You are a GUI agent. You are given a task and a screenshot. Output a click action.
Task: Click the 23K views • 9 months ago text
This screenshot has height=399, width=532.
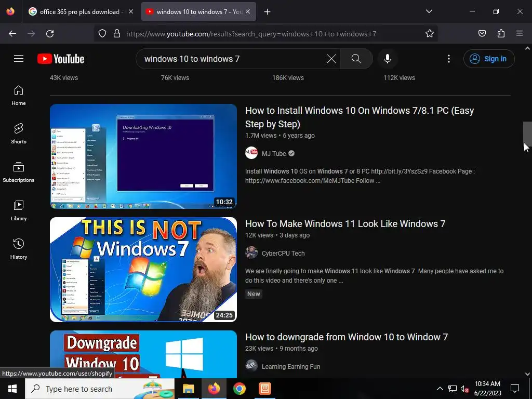282,349
